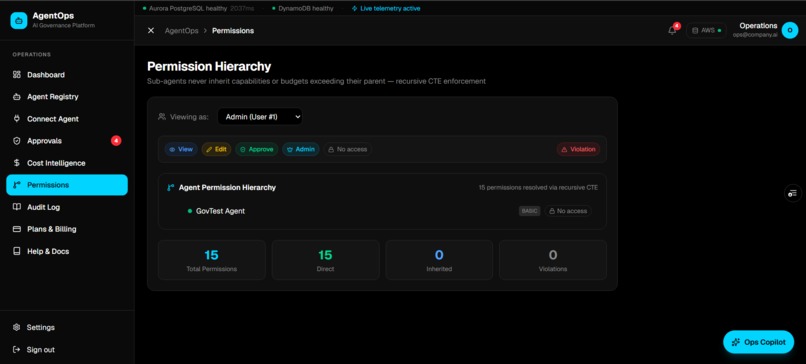Screen dimensions: 806x364
Task: Click the Plans & Billing card icon
Action: (16, 229)
